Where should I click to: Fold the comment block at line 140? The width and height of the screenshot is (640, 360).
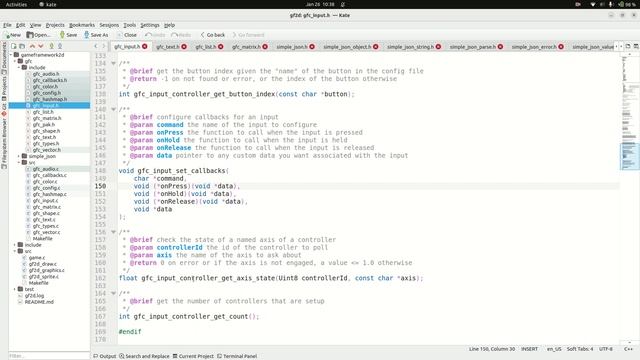coord(113,109)
